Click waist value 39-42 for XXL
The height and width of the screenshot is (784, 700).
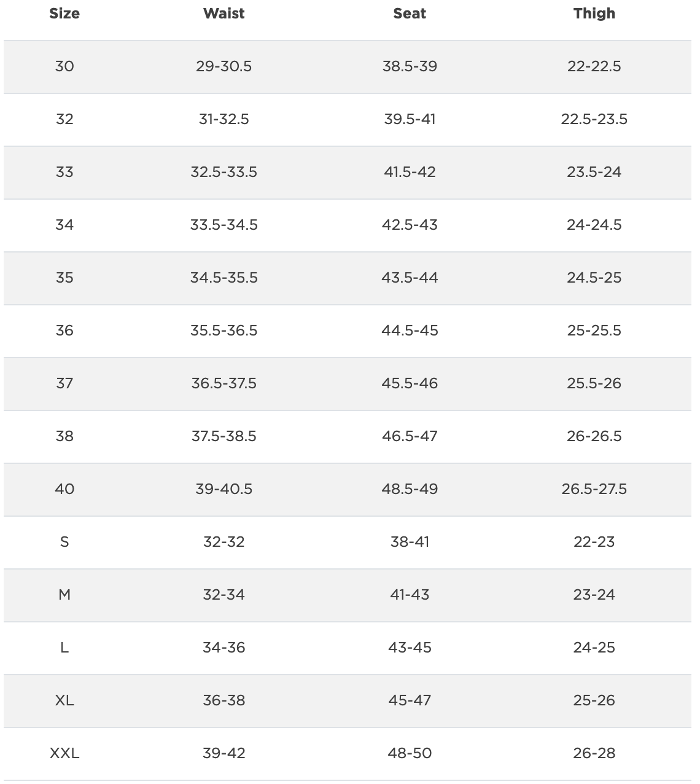(x=224, y=753)
